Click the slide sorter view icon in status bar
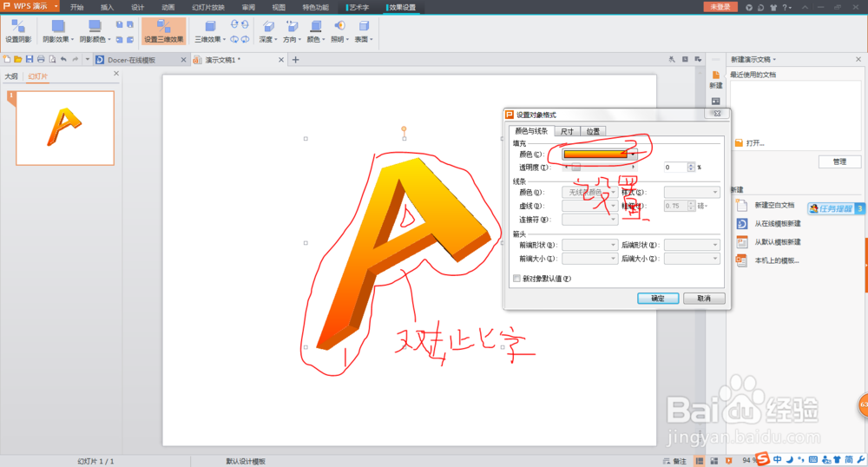 point(714,461)
